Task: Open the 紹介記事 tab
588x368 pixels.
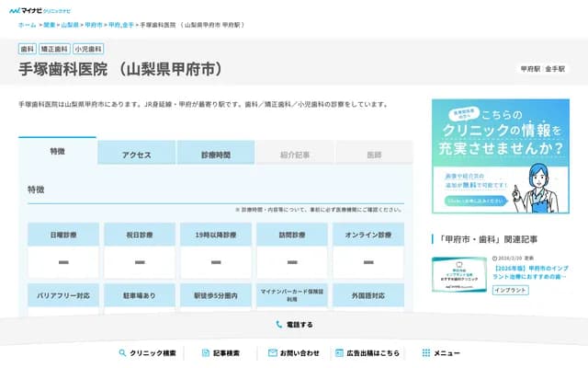Action: pos(295,155)
